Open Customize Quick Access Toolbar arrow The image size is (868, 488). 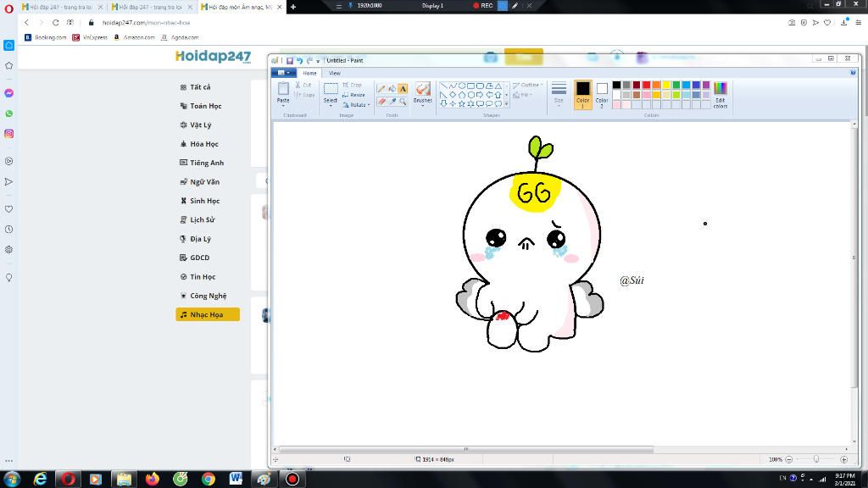(318, 61)
